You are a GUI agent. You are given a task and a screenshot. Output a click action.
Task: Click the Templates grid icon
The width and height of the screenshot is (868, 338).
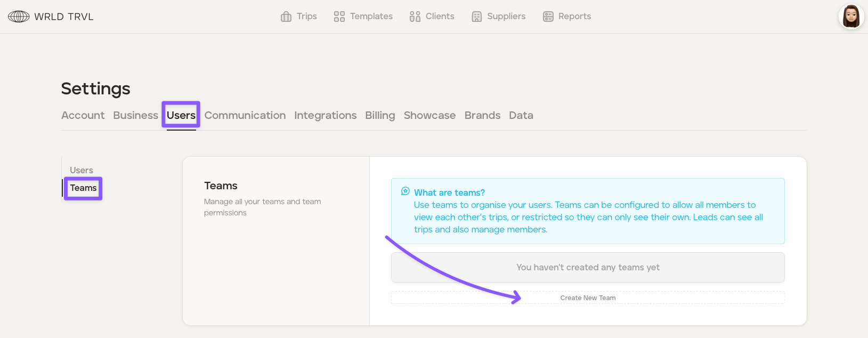(339, 17)
